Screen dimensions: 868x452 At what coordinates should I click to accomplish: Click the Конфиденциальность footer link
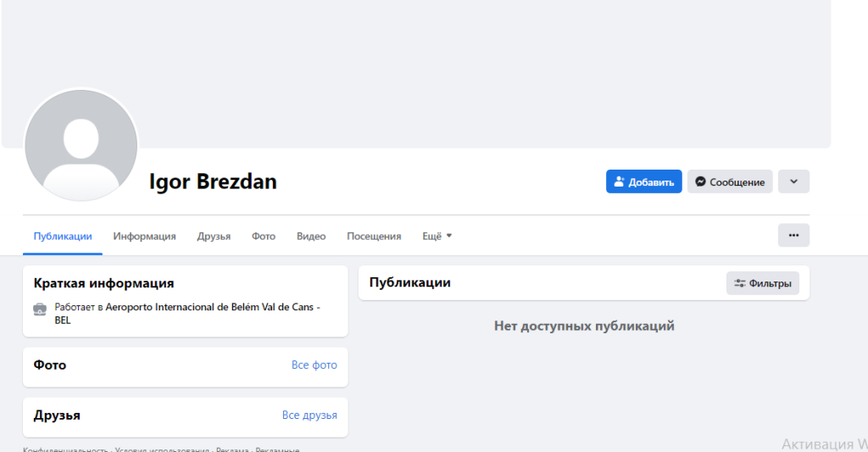coord(66,449)
